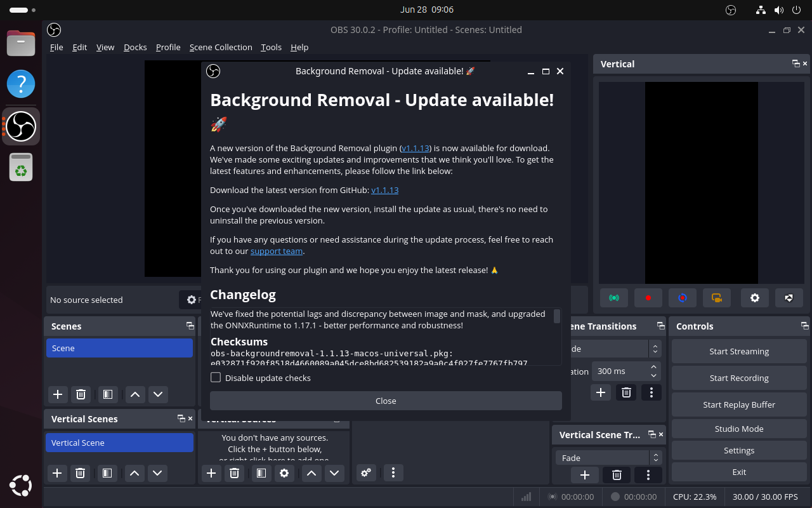Open the Tools menu

pos(271,47)
